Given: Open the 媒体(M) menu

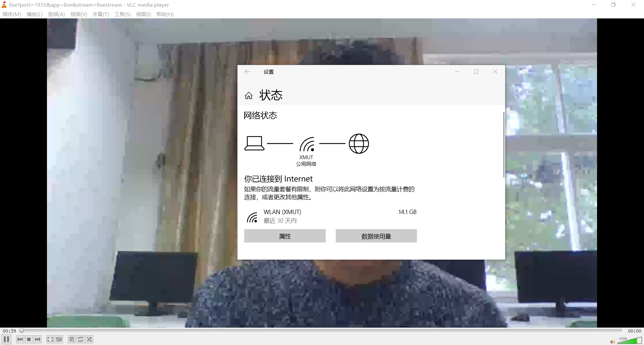Looking at the screenshot, I should (11, 14).
